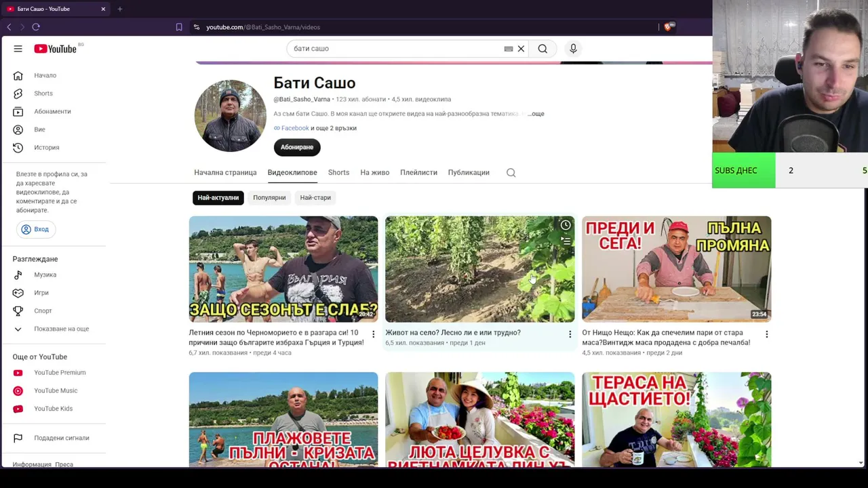Open the Летния сезон по Черноморието title

click(276, 338)
